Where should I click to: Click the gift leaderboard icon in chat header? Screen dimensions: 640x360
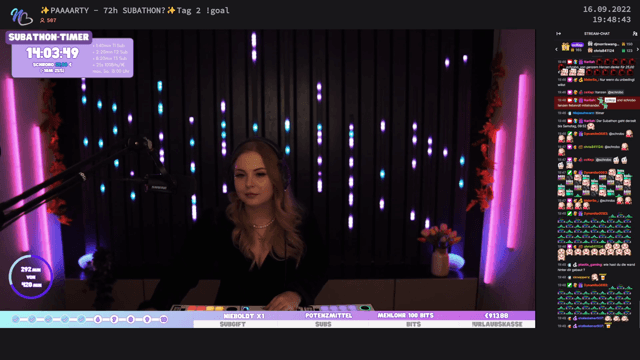[565, 47]
